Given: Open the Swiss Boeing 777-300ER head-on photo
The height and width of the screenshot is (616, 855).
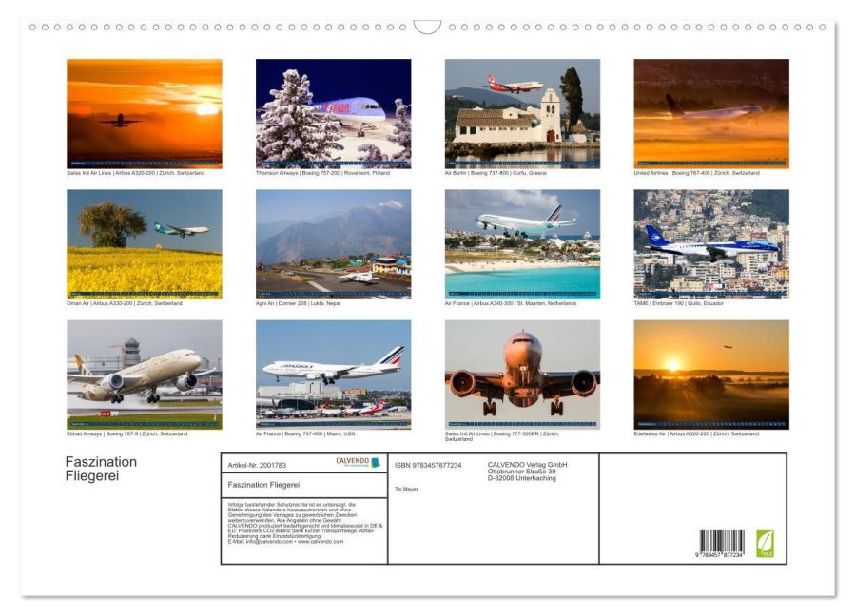Looking at the screenshot, I should coord(522,375).
